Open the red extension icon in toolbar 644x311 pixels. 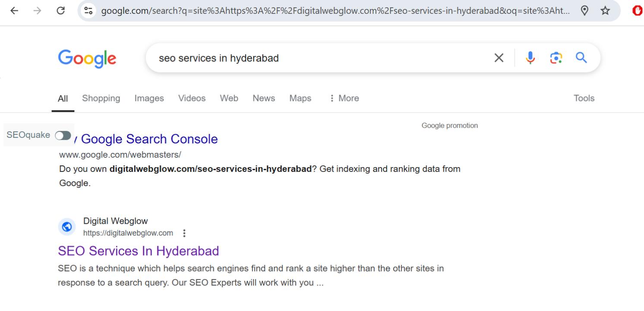pyautogui.click(x=637, y=11)
